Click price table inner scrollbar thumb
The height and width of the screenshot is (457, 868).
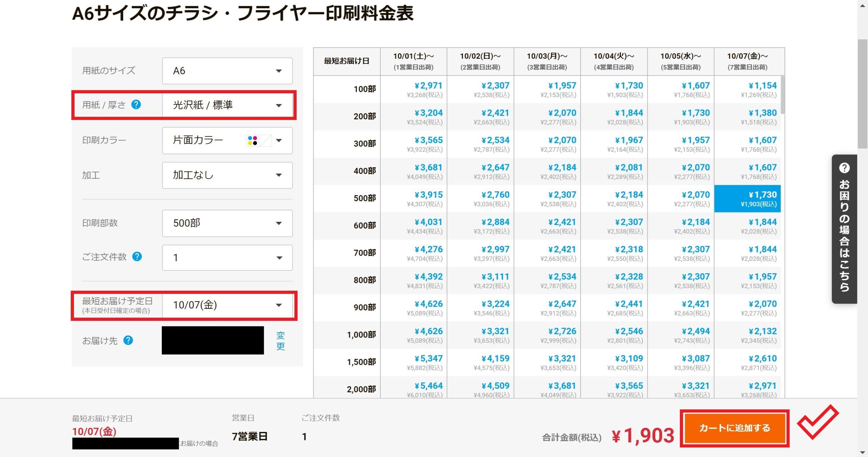coord(783,95)
